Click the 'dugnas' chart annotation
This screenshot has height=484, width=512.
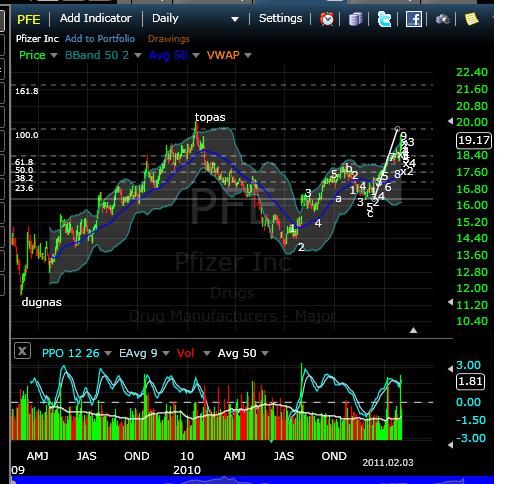pos(42,302)
